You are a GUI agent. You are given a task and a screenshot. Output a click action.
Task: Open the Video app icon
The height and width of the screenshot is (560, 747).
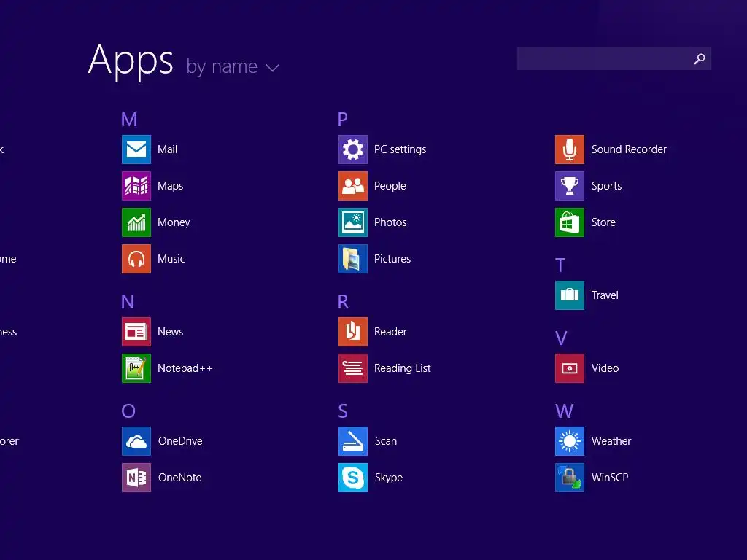point(570,368)
